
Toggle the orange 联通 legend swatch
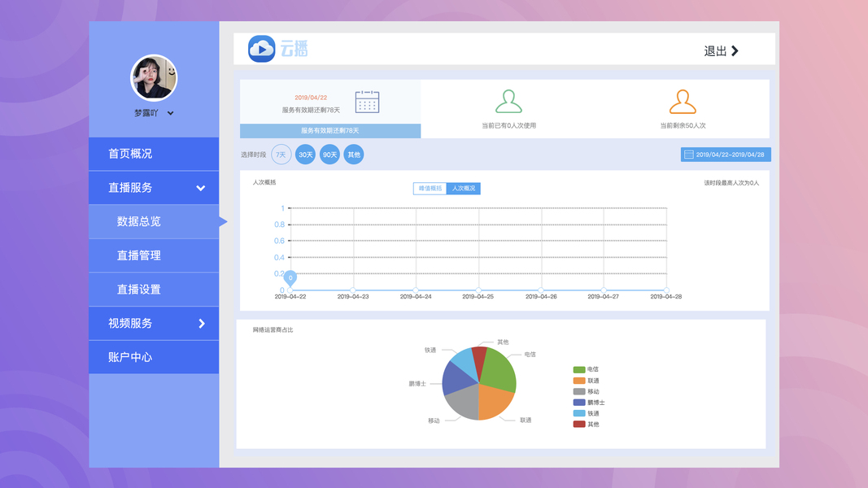pos(579,381)
